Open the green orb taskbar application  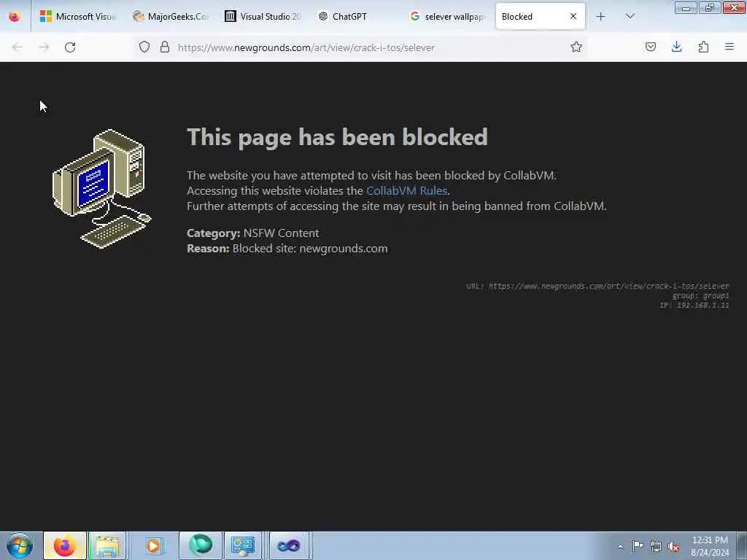(x=200, y=545)
